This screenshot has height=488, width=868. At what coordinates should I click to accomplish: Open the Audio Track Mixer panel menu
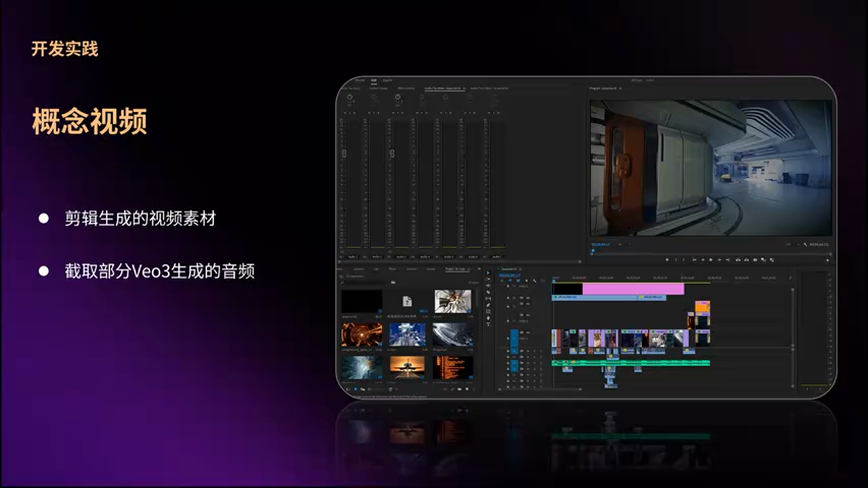pos(465,88)
